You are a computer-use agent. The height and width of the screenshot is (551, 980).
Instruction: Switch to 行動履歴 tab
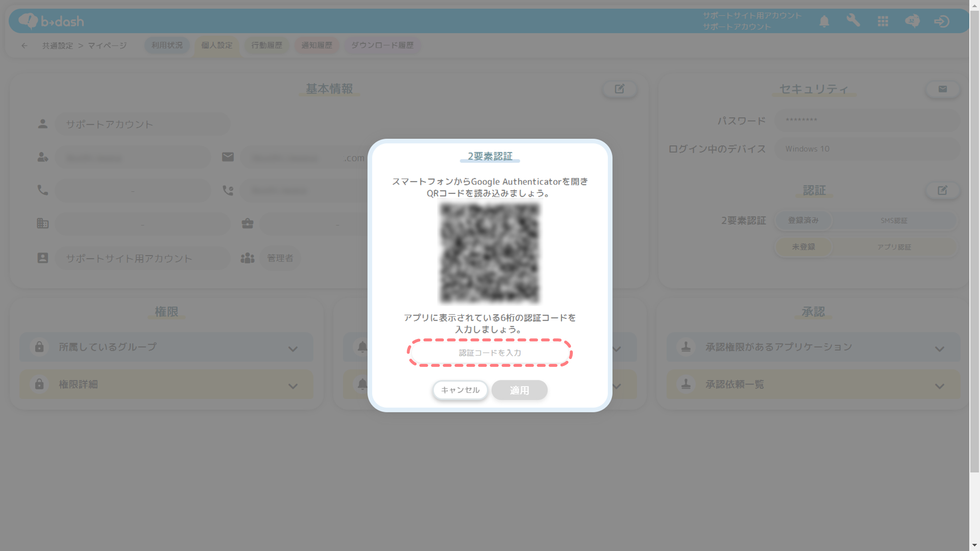(x=267, y=45)
